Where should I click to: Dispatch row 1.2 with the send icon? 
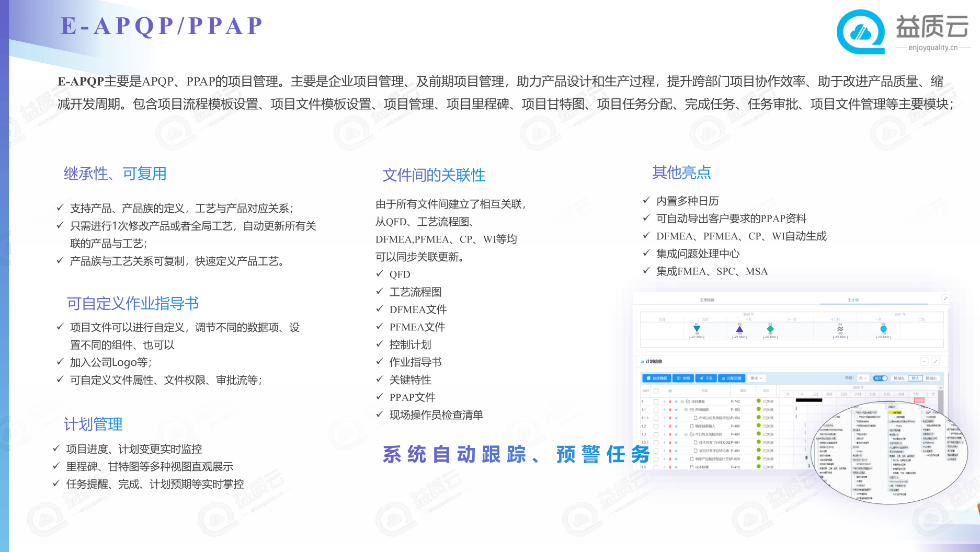[676, 426]
